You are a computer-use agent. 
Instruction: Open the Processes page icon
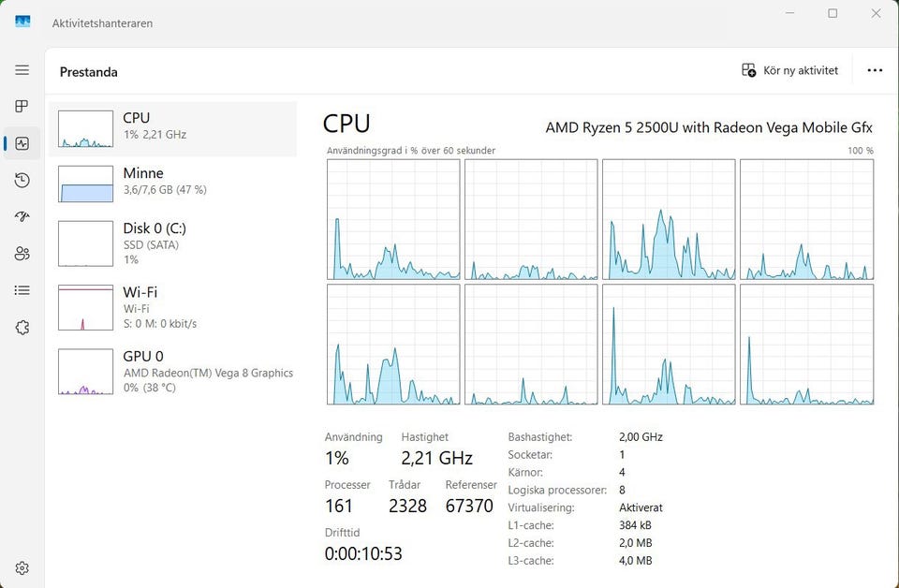click(22, 107)
